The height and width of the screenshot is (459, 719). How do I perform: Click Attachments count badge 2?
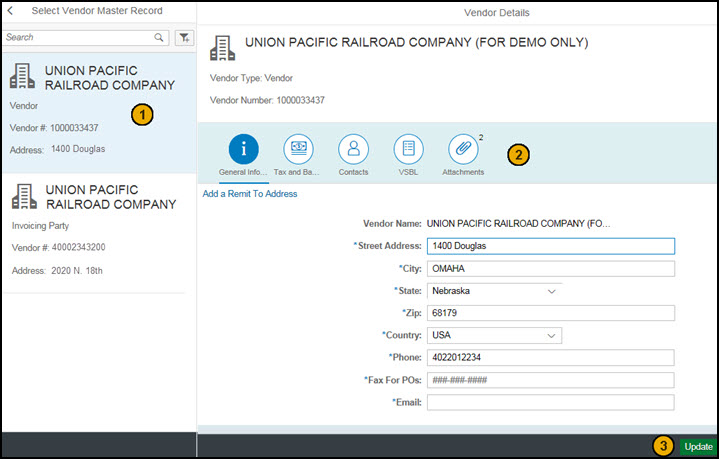tap(481, 137)
